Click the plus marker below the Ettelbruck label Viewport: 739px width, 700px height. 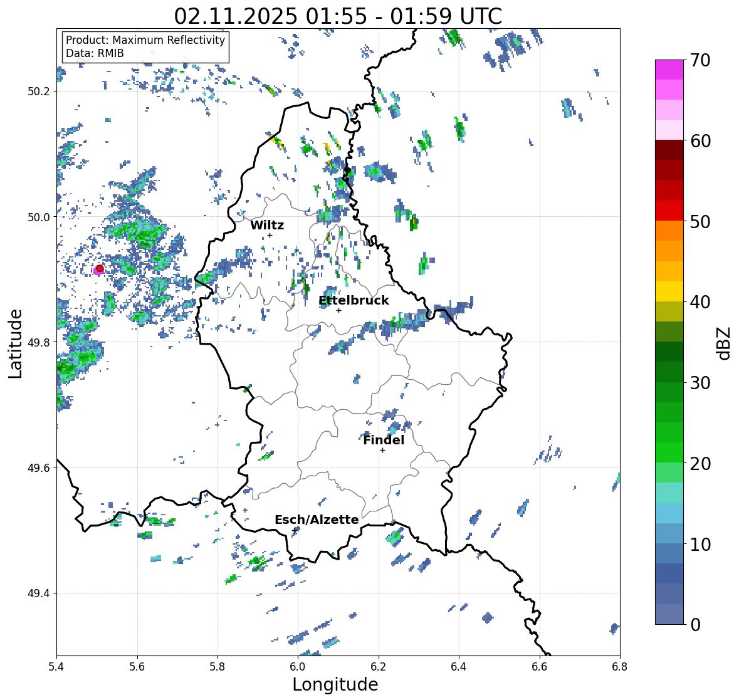[x=338, y=310]
